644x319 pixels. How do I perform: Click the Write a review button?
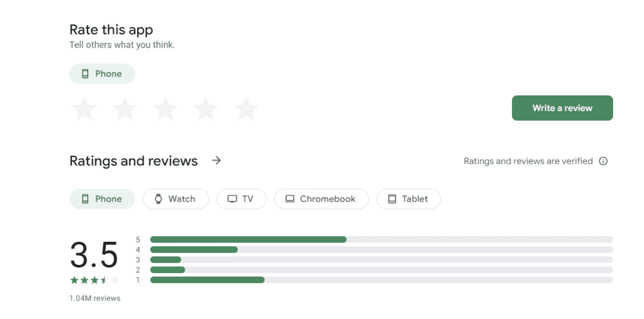point(562,108)
